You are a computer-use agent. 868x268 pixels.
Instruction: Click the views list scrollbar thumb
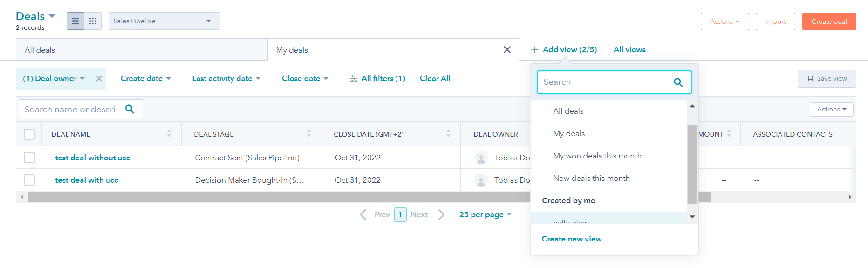click(692, 164)
